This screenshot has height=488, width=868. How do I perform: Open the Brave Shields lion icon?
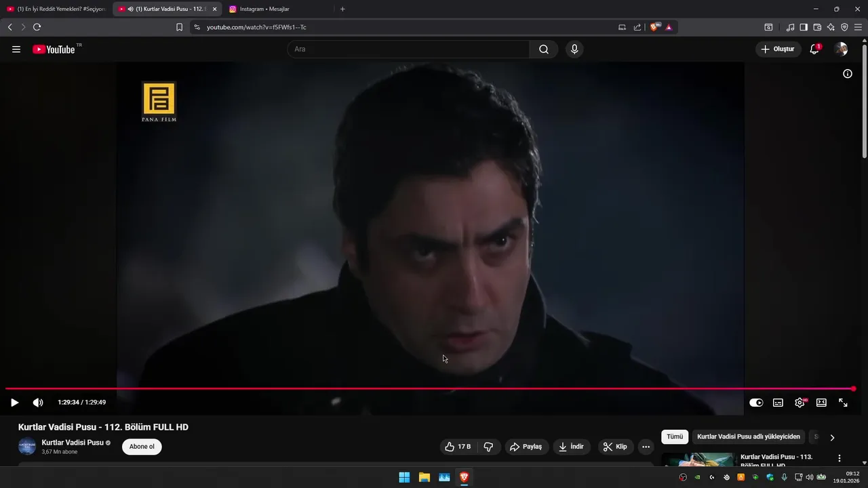pyautogui.click(x=654, y=27)
